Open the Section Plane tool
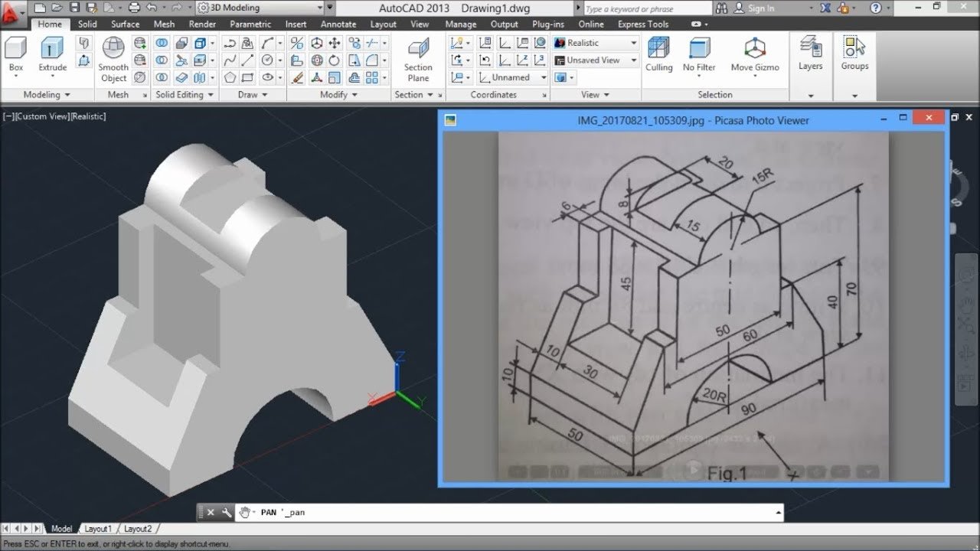 [x=418, y=60]
